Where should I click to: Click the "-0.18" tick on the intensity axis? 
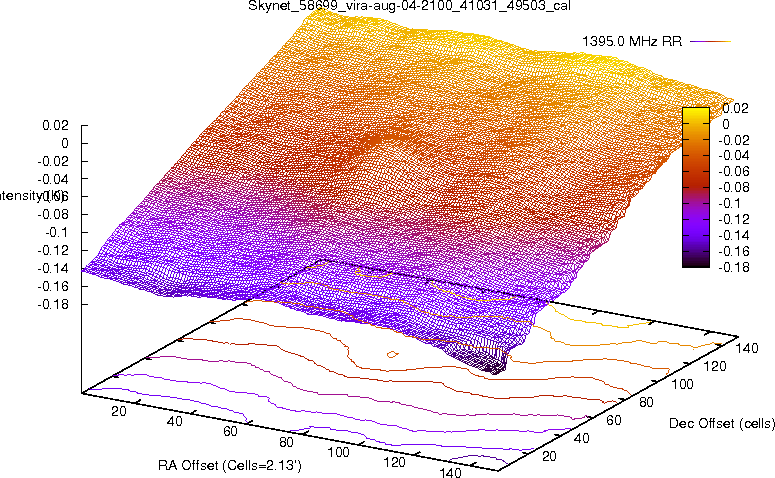tap(53, 304)
